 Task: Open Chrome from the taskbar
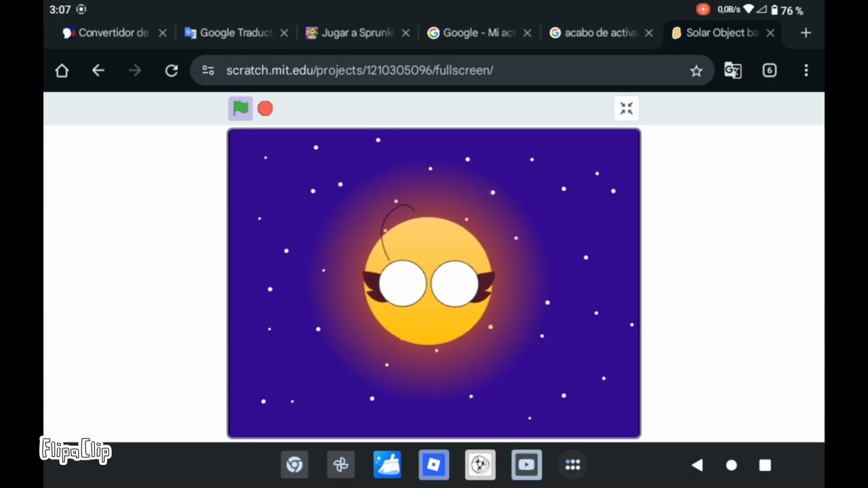(x=294, y=465)
